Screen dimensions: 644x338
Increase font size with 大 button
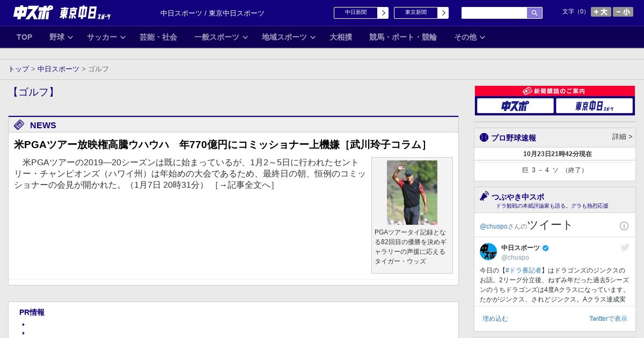601,12
